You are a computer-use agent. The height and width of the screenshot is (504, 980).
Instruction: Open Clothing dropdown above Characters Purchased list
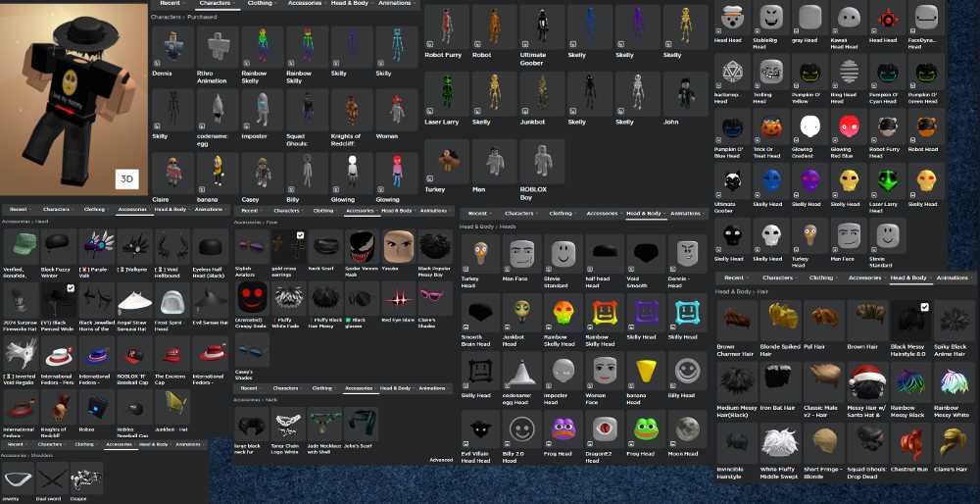[x=262, y=3]
